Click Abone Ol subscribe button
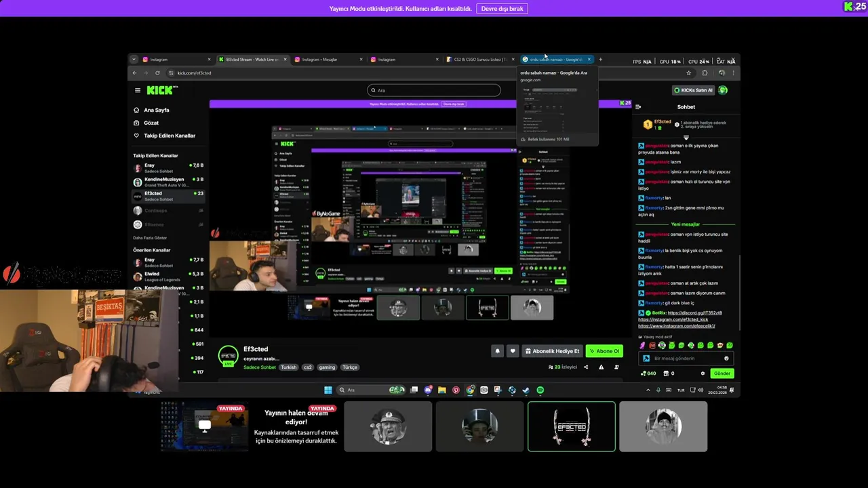The image size is (868, 488). [604, 351]
